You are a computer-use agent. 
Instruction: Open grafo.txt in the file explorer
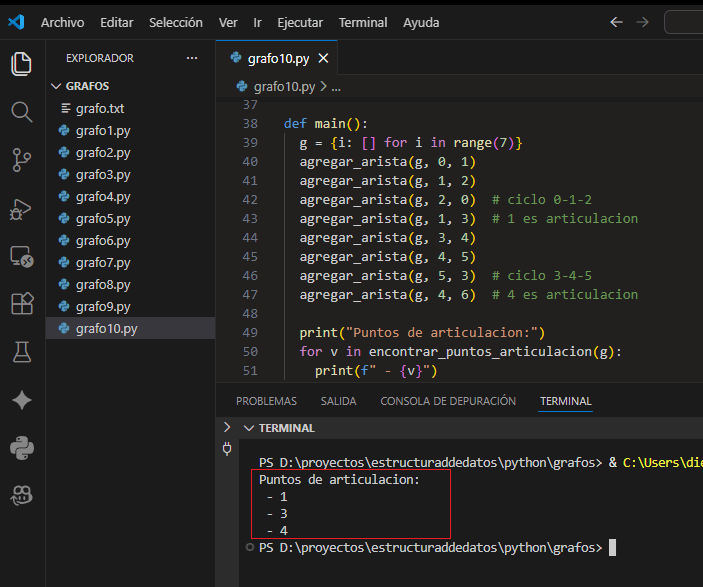[x=100, y=108]
